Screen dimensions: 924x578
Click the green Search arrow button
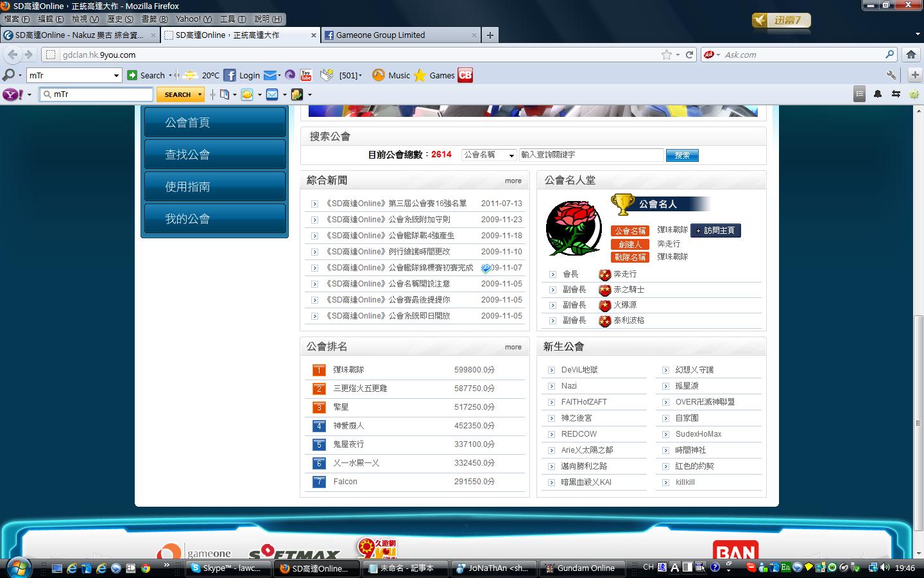132,75
